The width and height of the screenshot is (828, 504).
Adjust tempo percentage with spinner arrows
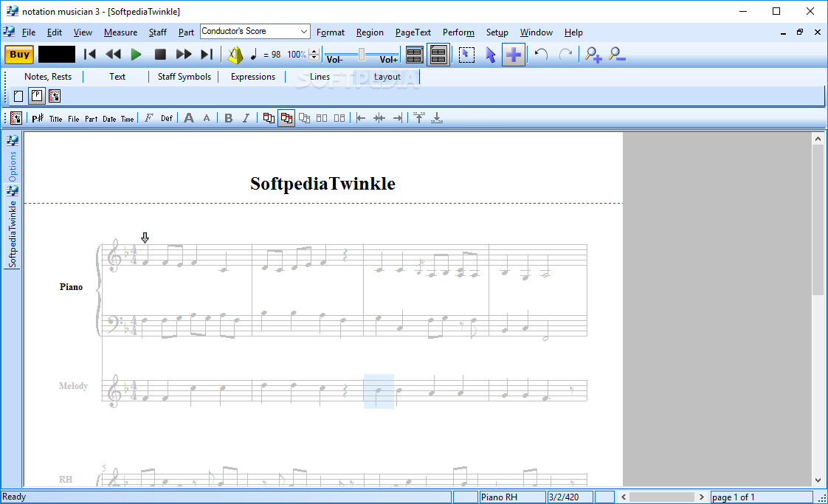tap(314, 55)
